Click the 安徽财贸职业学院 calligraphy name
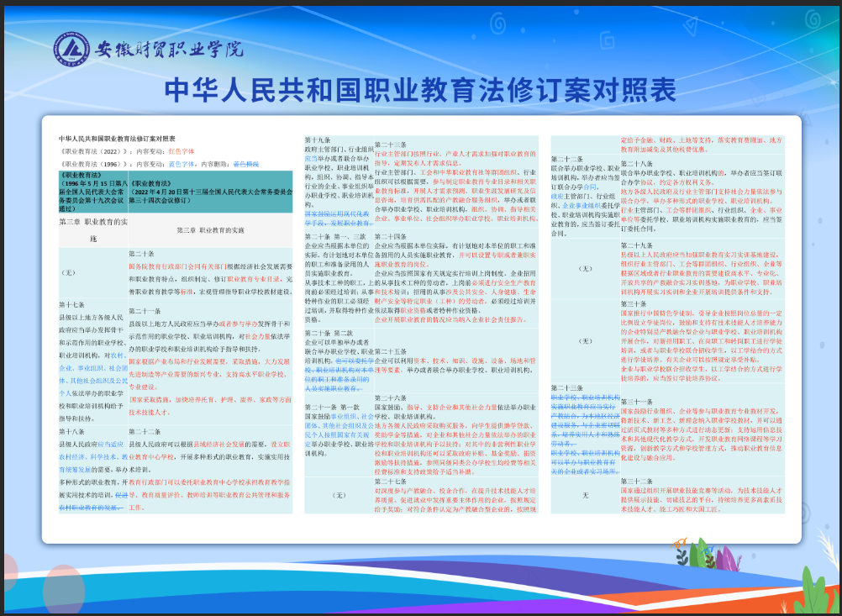Image resolution: width=842 pixels, height=616 pixels. tap(166, 51)
